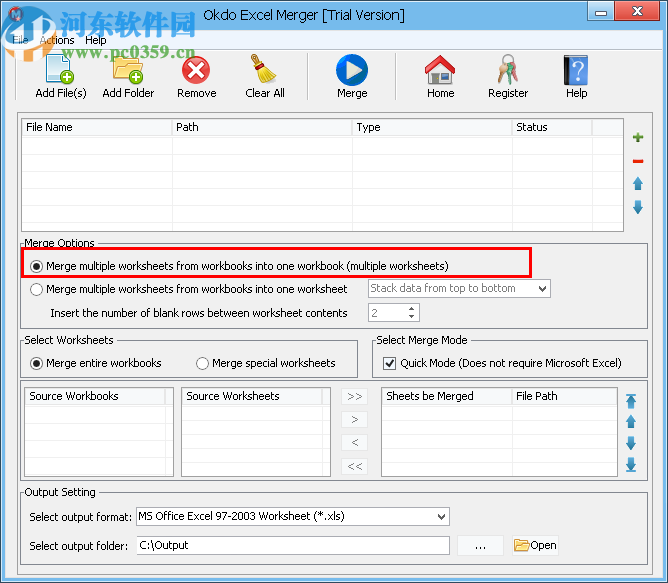Click the Add File(s) toolbar icon
668x583 pixels.
[60, 69]
